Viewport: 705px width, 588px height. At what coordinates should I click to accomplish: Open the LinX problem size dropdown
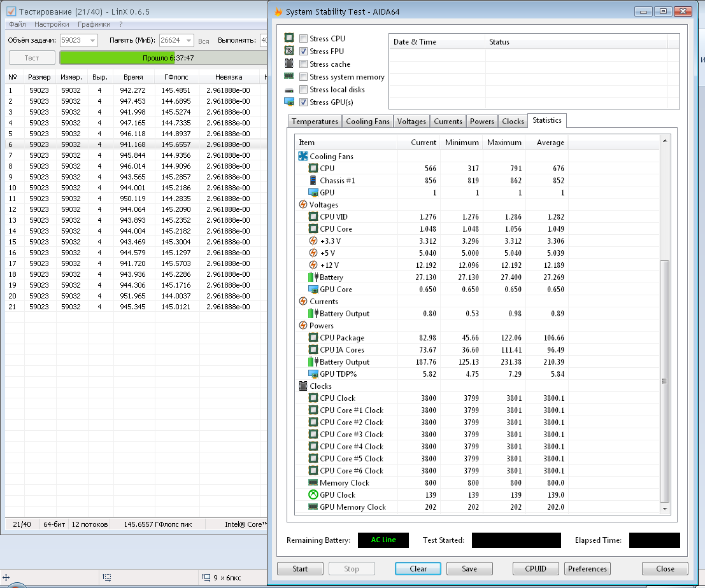pyautogui.click(x=92, y=41)
